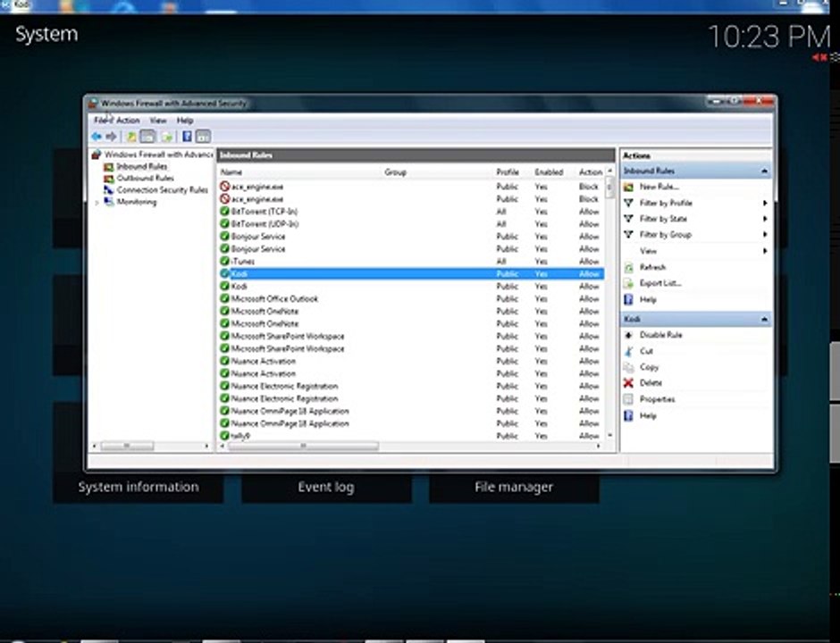The height and width of the screenshot is (643, 840).
Task: Click the highlighted Kodi rule row
Action: pos(411,273)
